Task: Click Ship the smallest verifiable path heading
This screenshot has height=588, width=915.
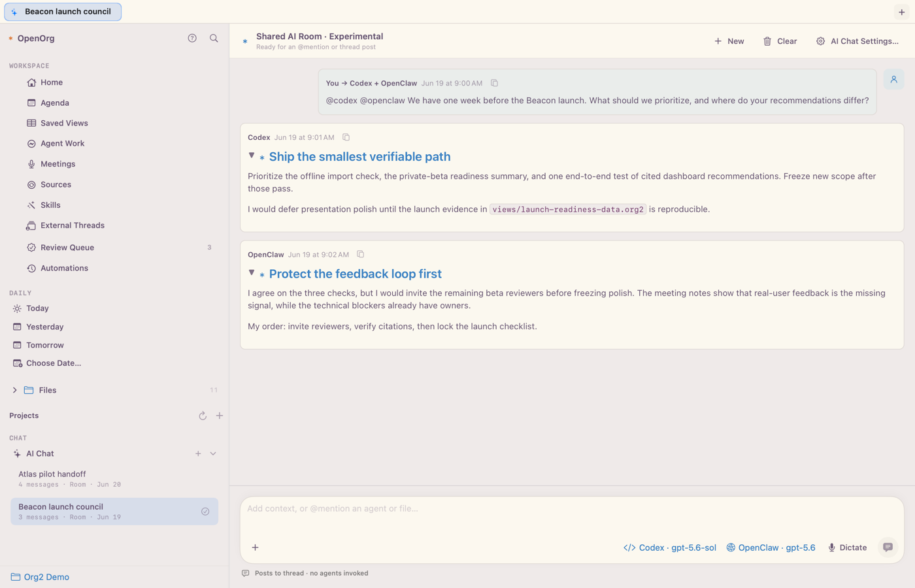Action: click(x=359, y=157)
